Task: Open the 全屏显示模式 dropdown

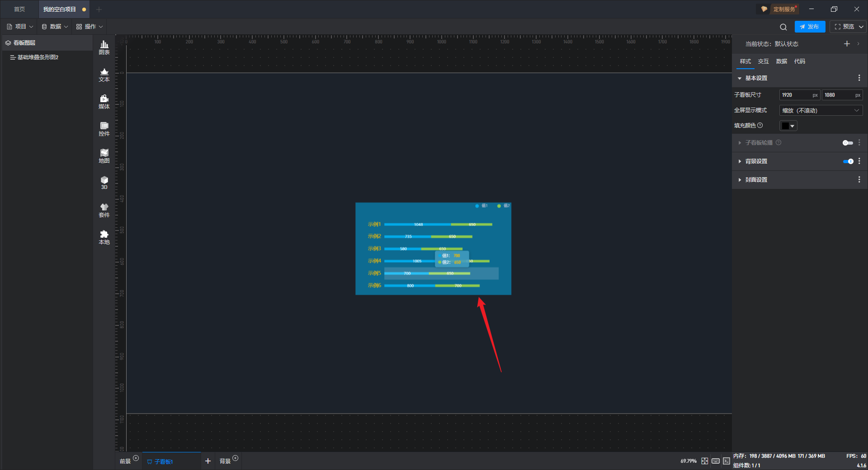Action: coord(821,110)
